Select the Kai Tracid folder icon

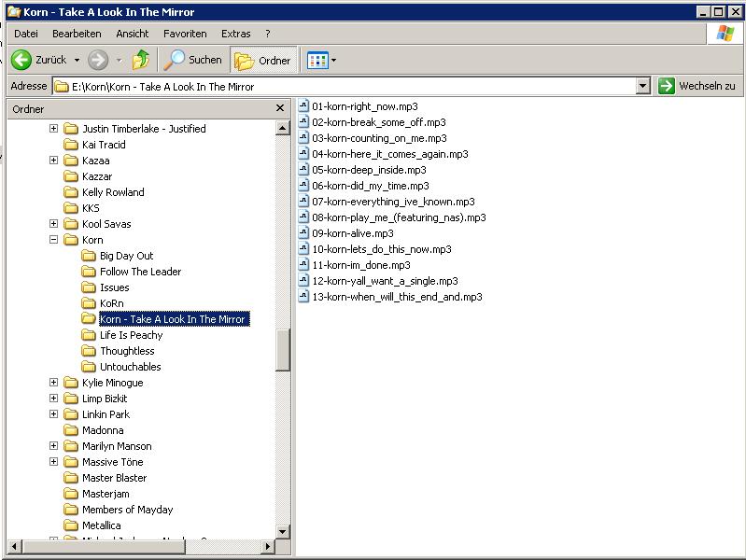(71, 144)
